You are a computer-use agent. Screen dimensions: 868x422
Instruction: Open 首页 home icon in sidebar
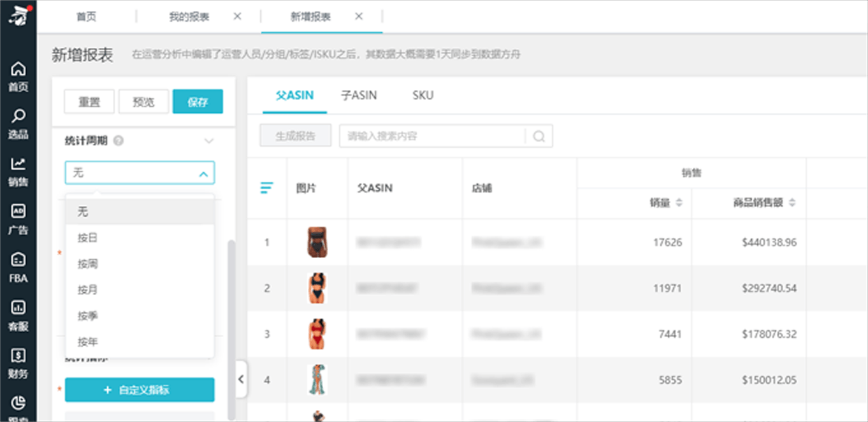pos(18,69)
